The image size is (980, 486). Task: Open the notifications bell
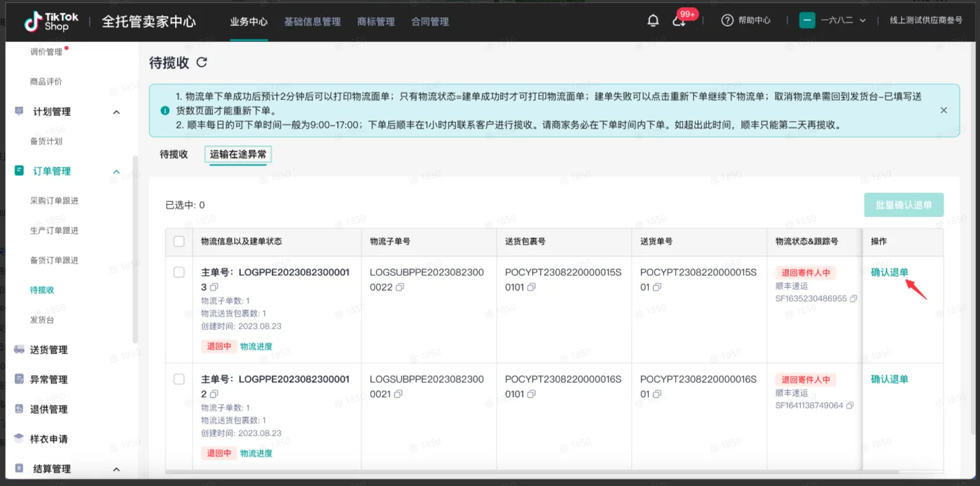(x=653, y=21)
